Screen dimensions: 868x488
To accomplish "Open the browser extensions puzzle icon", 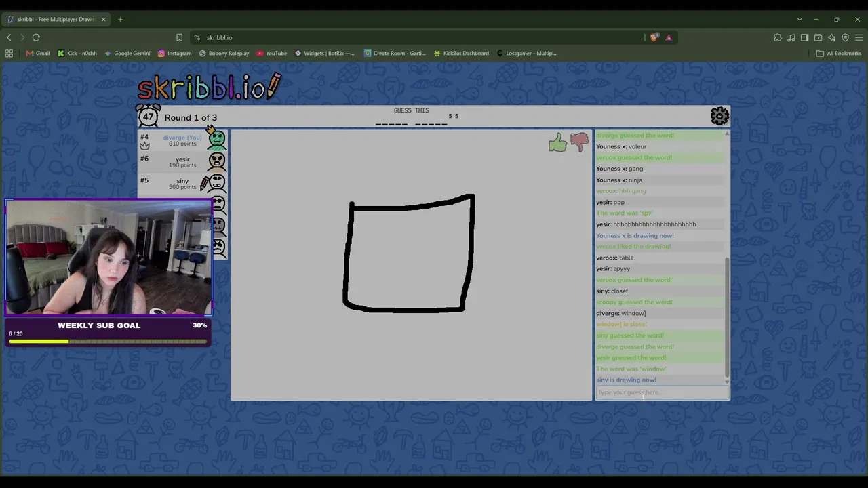I will [x=778, y=37].
